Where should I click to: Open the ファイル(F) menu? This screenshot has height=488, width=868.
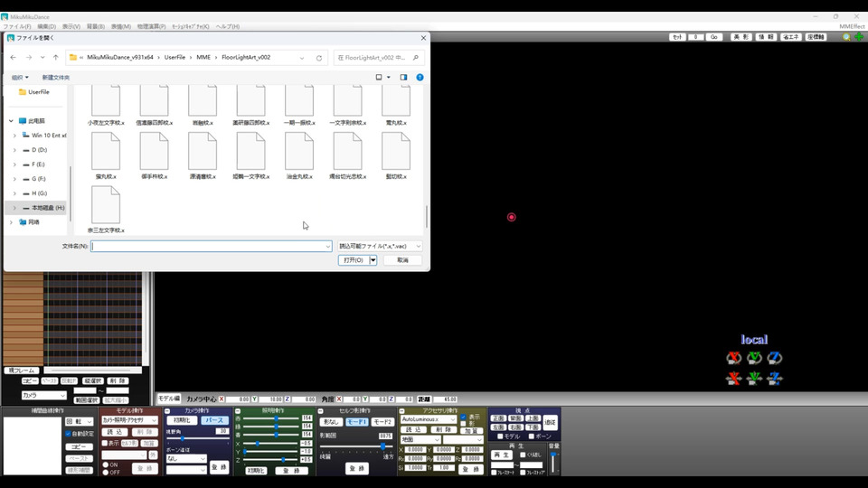point(16,26)
